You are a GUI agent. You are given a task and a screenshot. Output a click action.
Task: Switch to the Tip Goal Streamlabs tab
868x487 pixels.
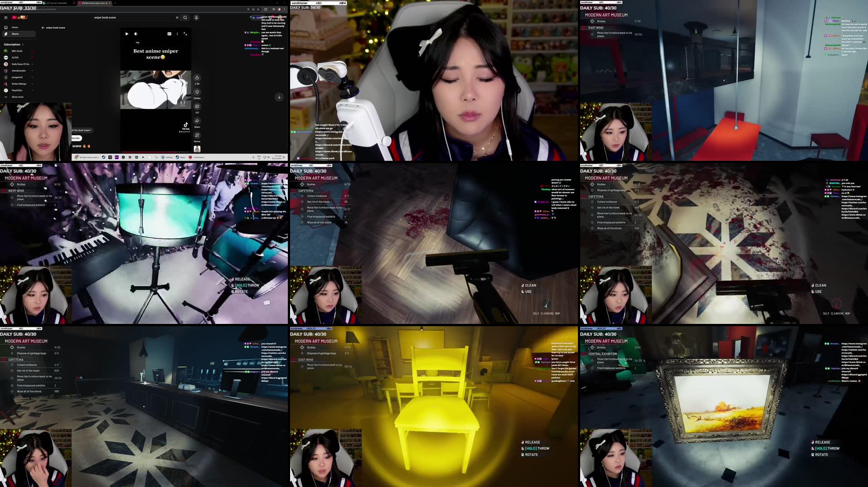[56, 3]
